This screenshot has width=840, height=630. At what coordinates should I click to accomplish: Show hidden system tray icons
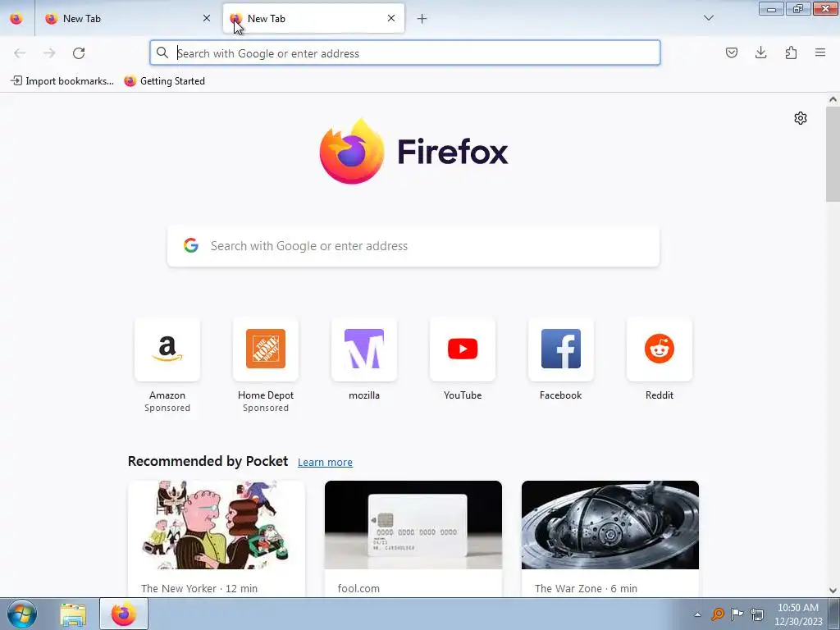click(x=697, y=614)
